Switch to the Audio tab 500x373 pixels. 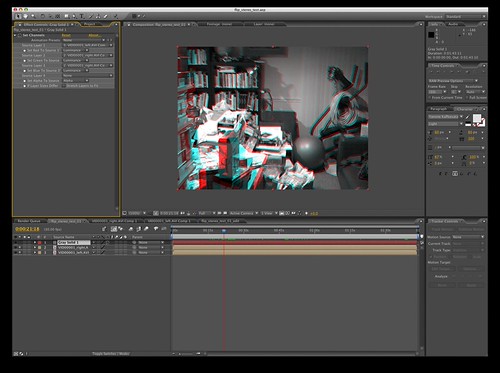pos(453,24)
